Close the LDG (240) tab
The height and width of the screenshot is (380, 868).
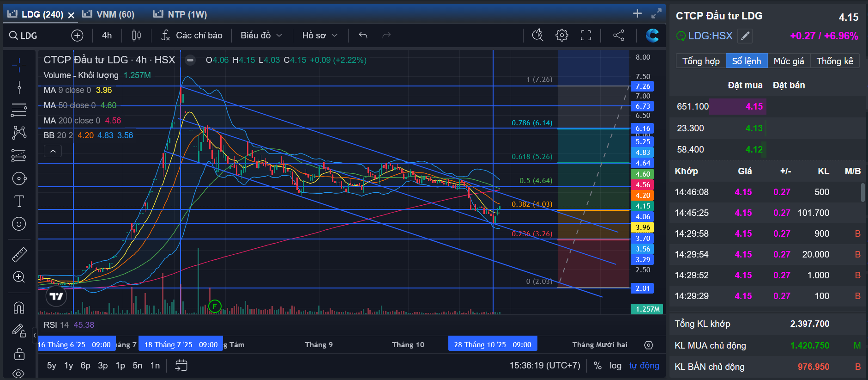tap(71, 15)
